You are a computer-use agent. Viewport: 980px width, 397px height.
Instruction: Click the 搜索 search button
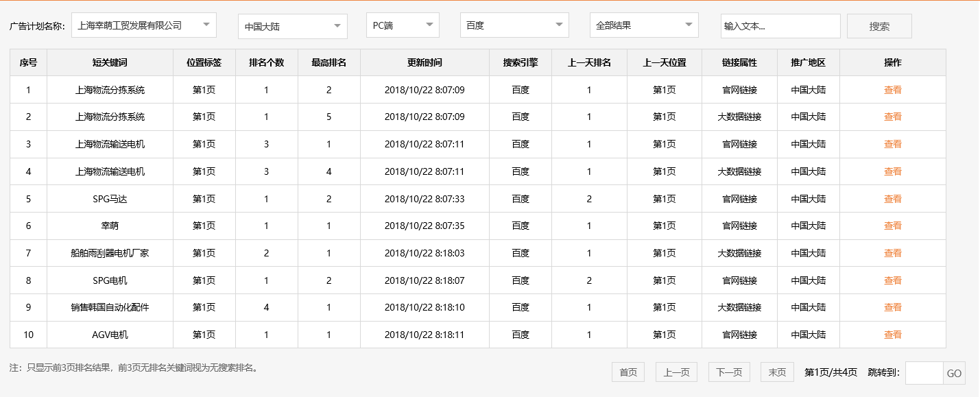[879, 25]
